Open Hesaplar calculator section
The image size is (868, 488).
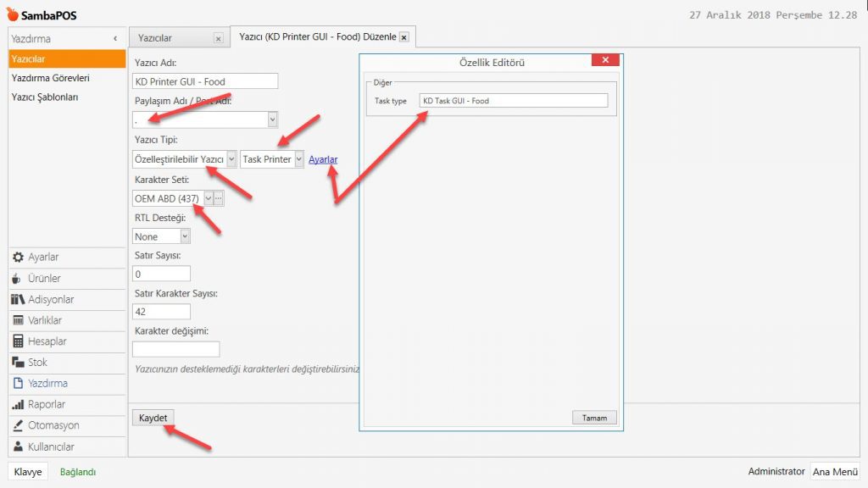coord(47,341)
